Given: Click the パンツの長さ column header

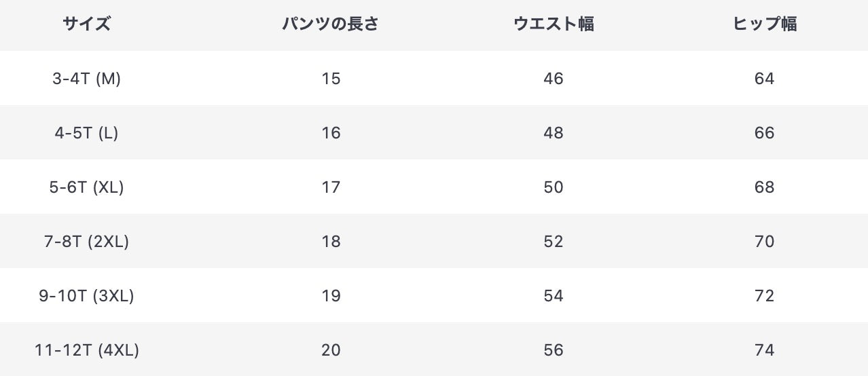Looking at the screenshot, I should pyautogui.click(x=331, y=24).
